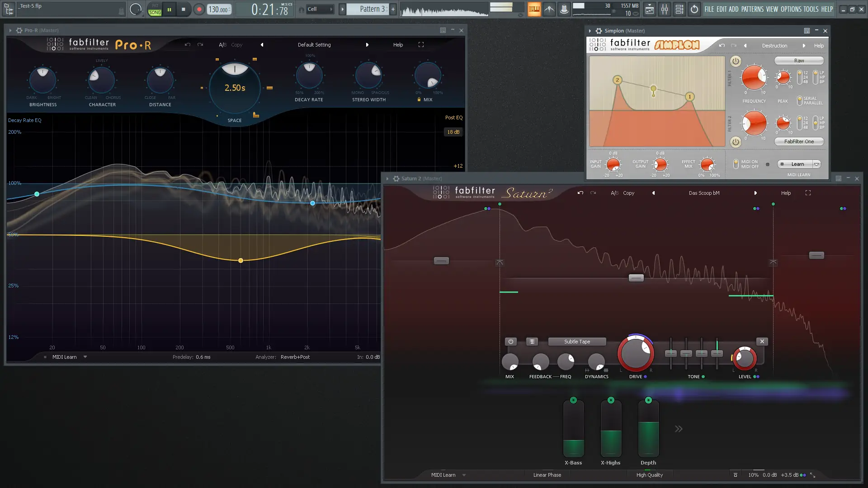Open Pro-R's preset browser grid icon
The image size is (868, 488).
(x=442, y=30)
